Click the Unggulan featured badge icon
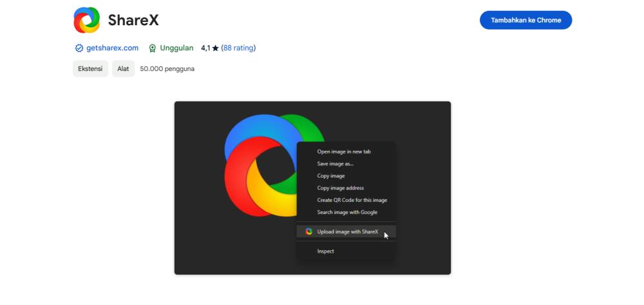Viewport: 644px width, 305px height. pyautogui.click(x=153, y=48)
